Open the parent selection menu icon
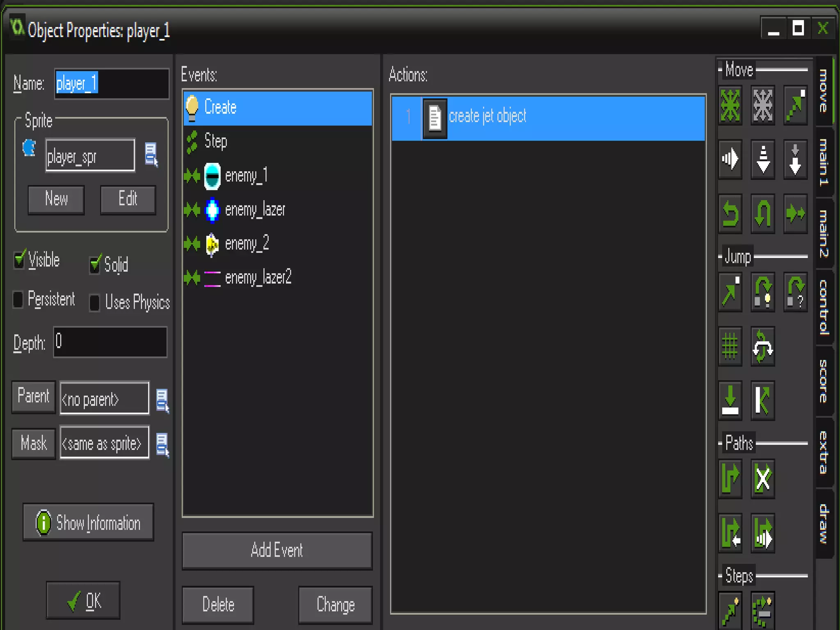840x630 pixels. (x=162, y=400)
